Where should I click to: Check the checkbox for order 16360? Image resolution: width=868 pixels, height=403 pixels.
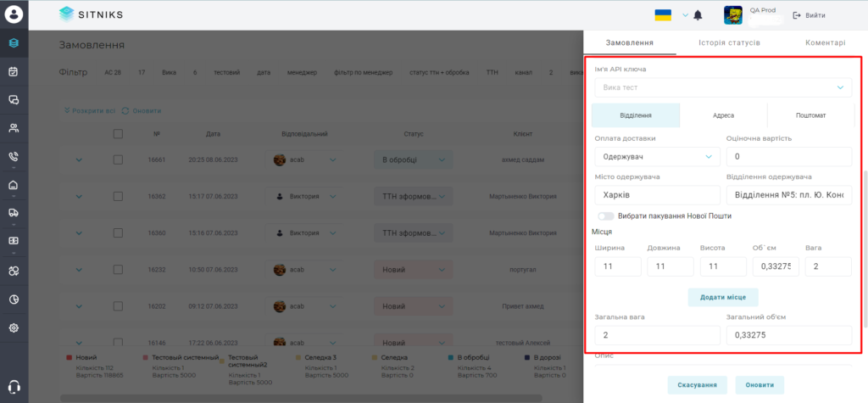118,232
